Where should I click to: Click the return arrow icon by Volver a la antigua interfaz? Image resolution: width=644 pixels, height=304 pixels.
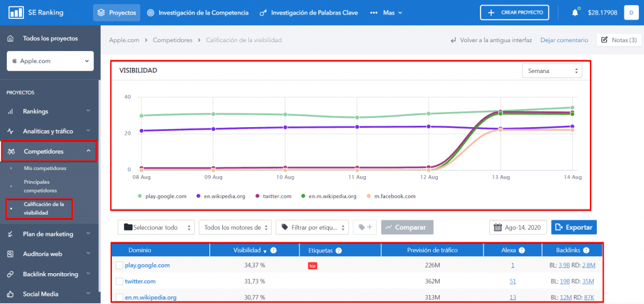(x=453, y=40)
